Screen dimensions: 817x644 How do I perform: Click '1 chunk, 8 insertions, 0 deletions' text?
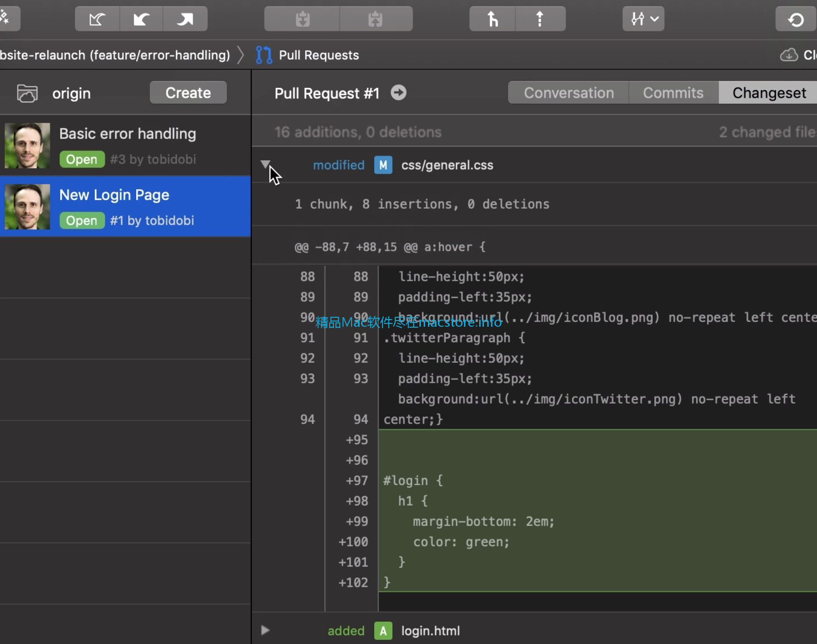422,204
